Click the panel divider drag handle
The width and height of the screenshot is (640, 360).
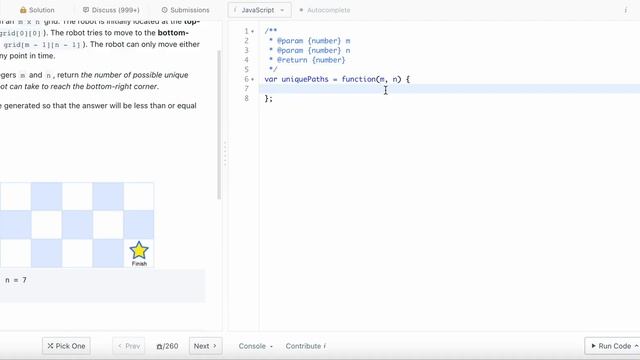[225, 154]
